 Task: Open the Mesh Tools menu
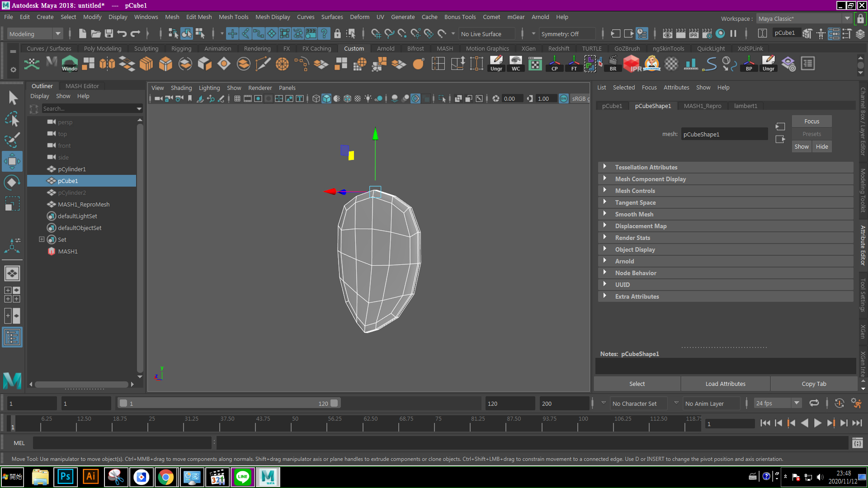tap(233, 17)
